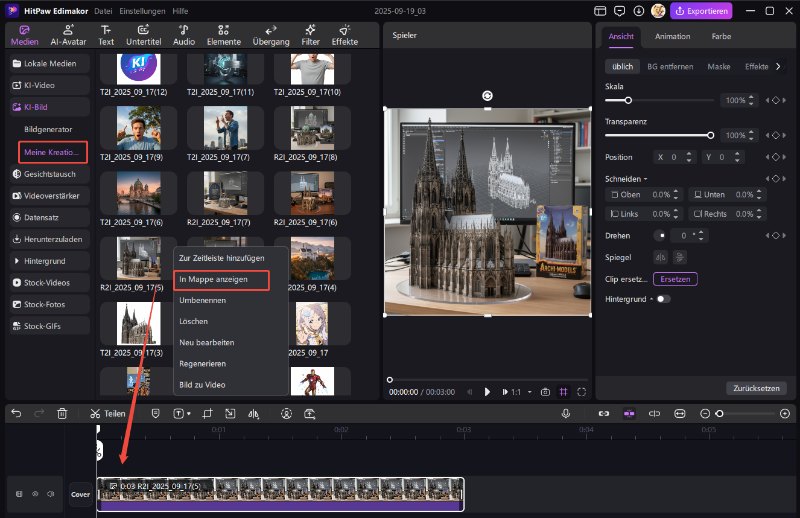
Task: Switch to the Animation tab
Action: 672,36
